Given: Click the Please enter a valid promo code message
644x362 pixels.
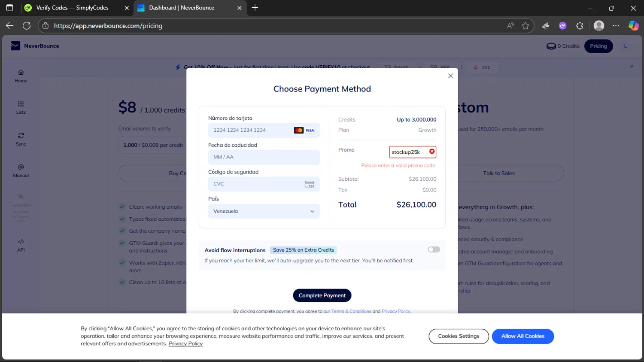Looking at the screenshot, I should [398, 165].
